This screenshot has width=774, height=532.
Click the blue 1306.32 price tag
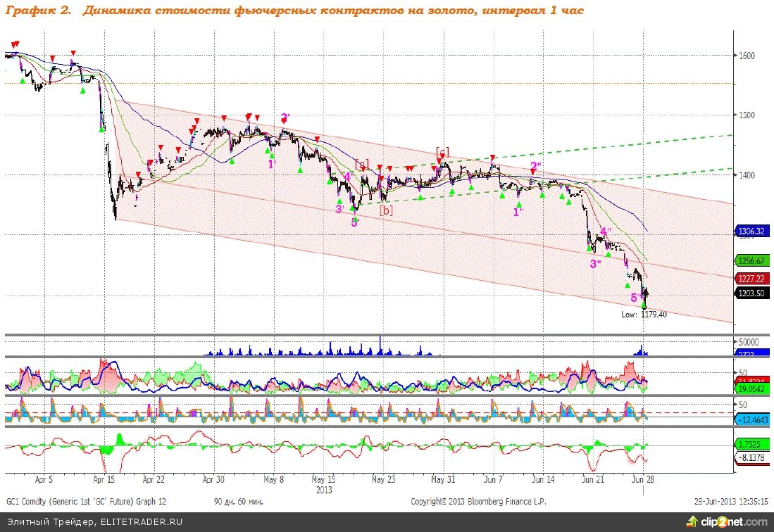(751, 231)
